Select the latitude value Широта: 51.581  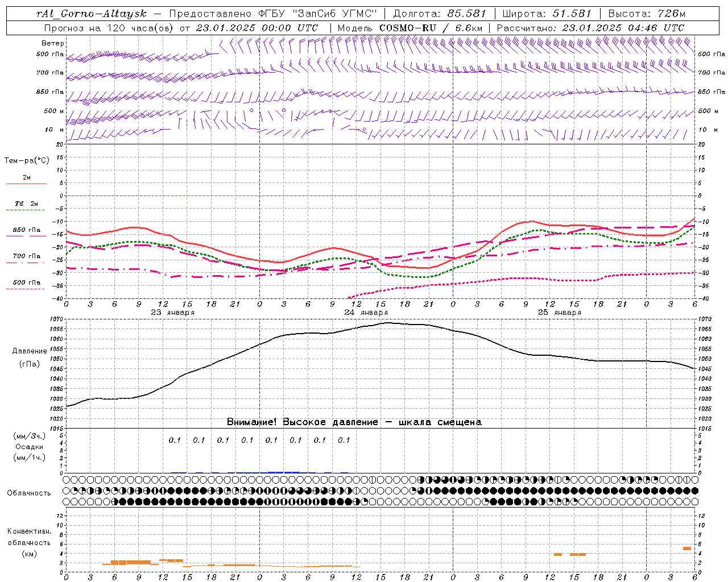[x=547, y=14]
